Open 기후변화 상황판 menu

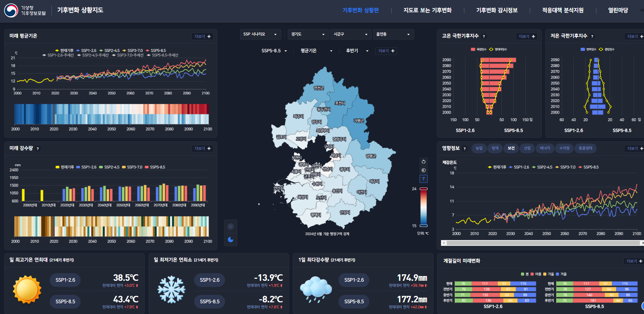point(360,10)
